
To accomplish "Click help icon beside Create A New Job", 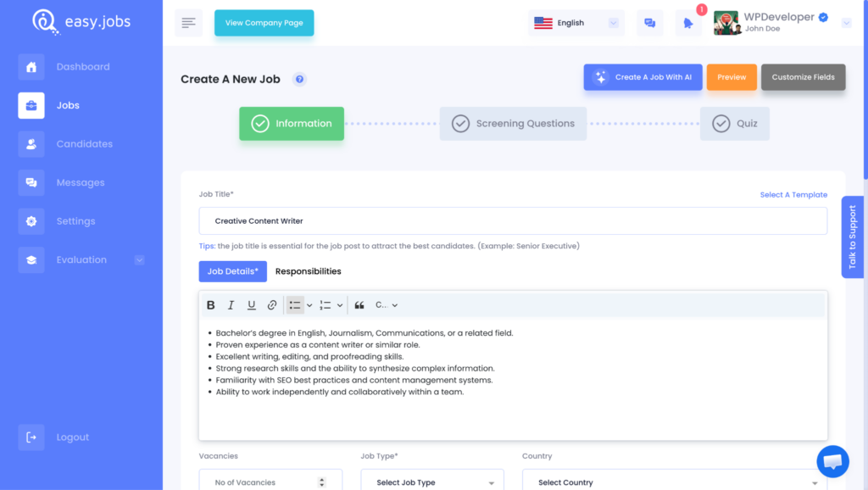I will (299, 79).
